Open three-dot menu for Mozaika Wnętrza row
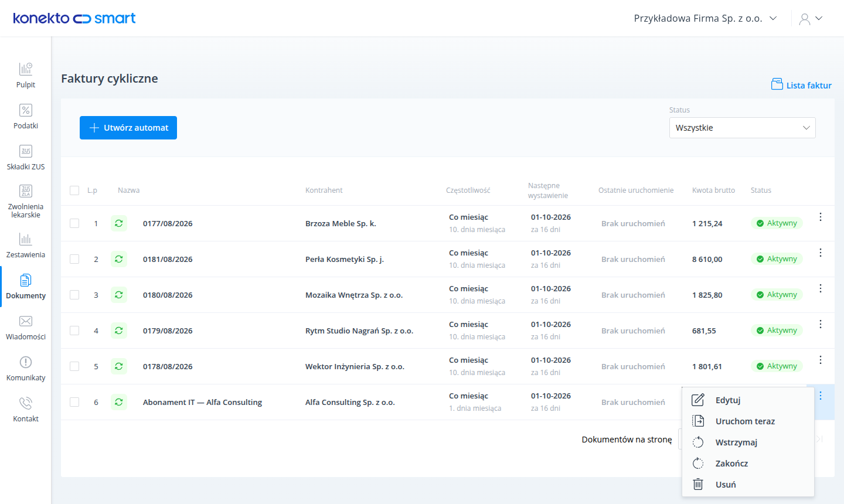 point(821,288)
